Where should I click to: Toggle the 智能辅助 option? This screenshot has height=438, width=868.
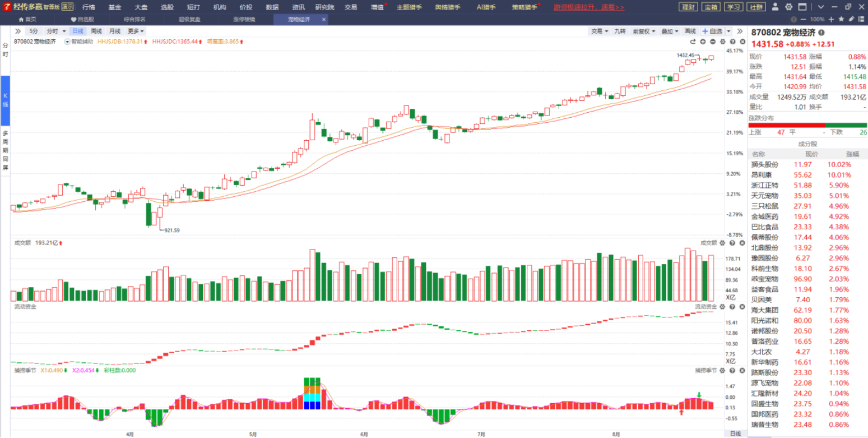78,42
